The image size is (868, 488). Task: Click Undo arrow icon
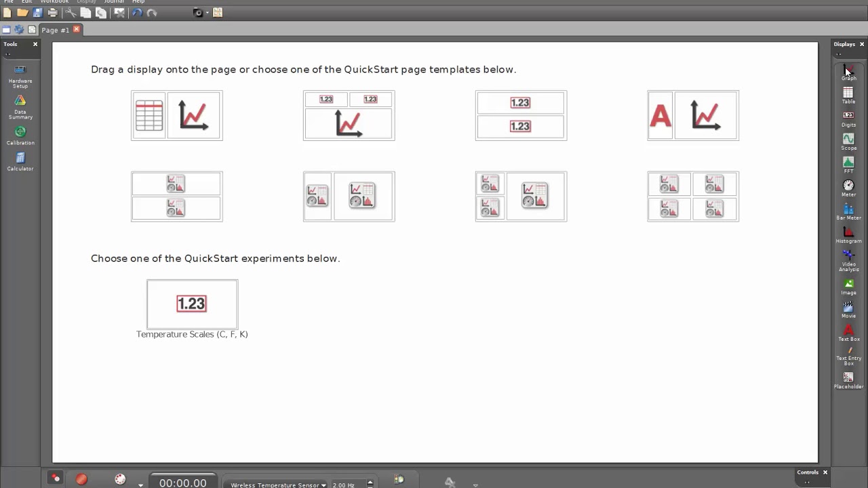[137, 12]
